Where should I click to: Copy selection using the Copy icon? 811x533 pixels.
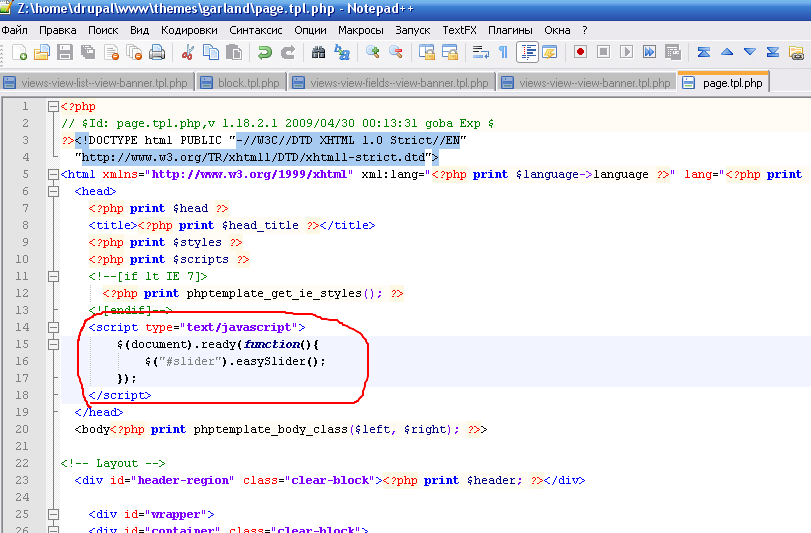[211, 52]
